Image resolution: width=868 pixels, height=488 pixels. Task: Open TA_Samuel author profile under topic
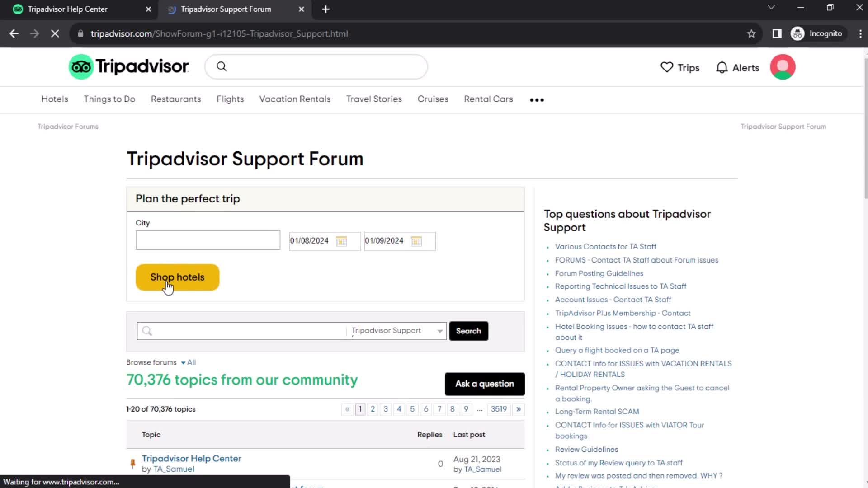click(x=174, y=469)
